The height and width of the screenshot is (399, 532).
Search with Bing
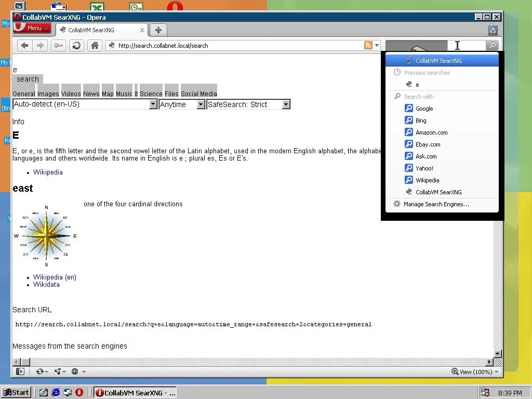(442, 121)
